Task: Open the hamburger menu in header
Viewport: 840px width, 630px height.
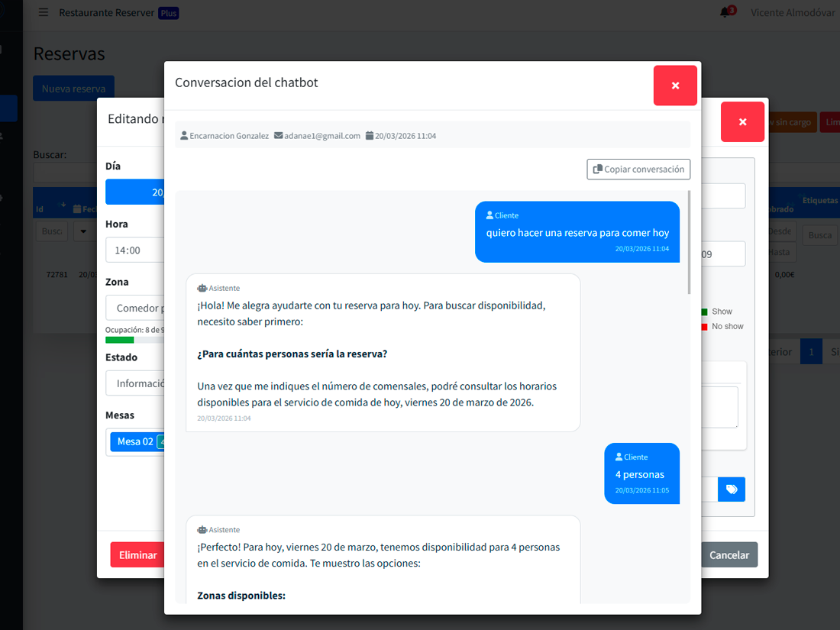Action: [x=44, y=12]
